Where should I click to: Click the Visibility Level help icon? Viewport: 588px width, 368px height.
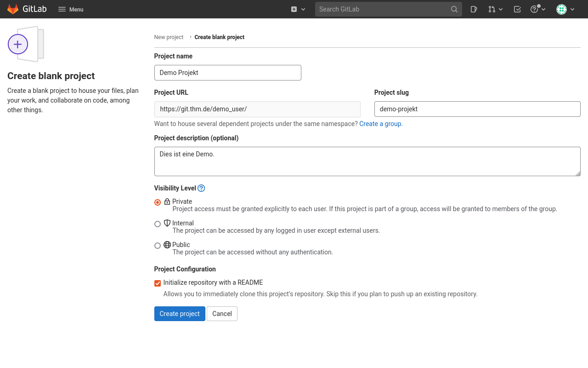tap(201, 188)
